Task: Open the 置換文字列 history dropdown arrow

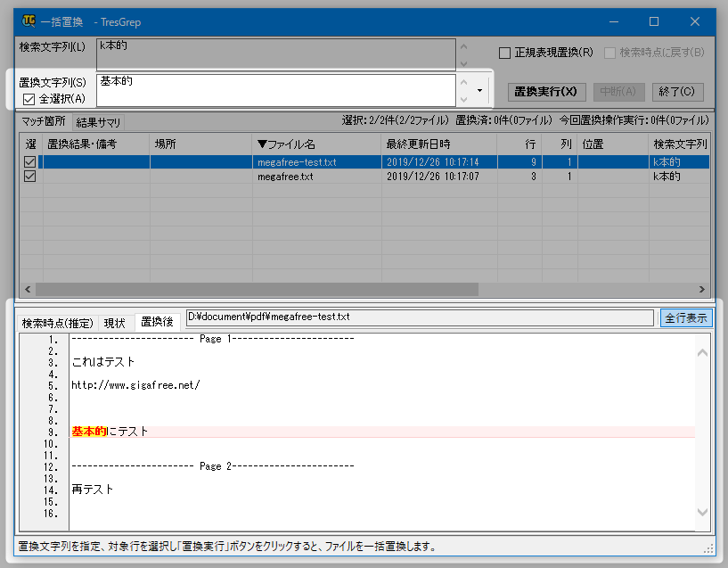Action: click(479, 91)
